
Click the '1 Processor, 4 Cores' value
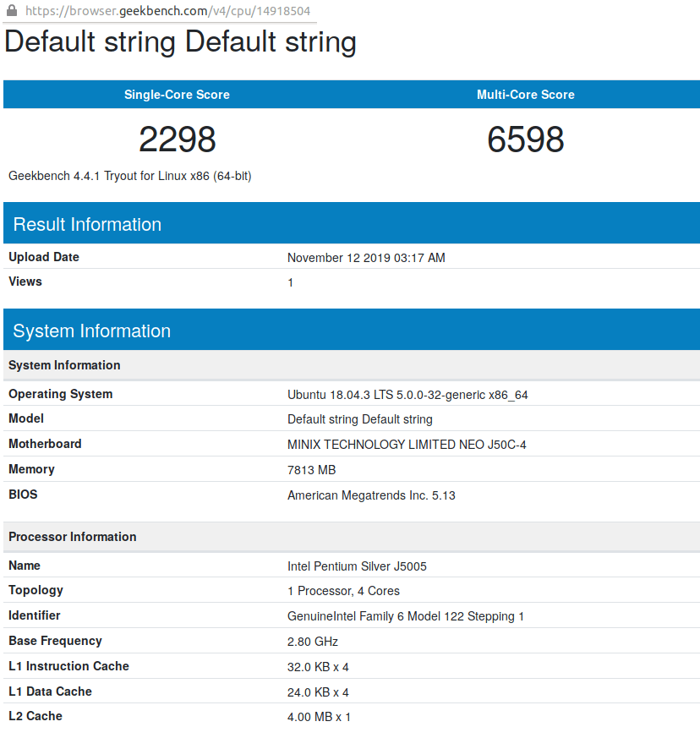click(343, 591)
